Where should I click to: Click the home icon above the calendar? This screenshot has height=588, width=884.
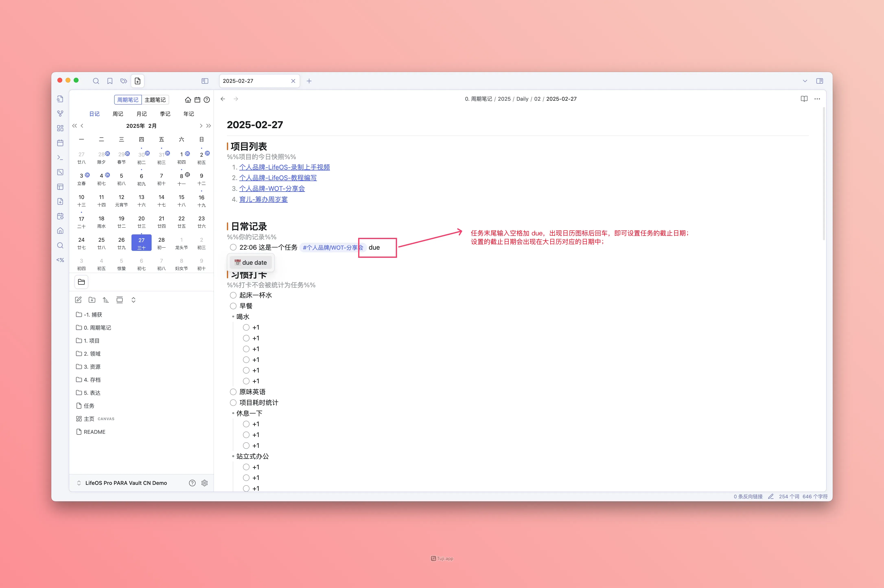click(188, 100)
